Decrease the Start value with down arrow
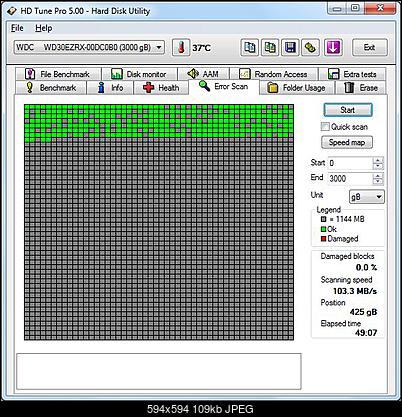The image size is (402, 417). [378, 166]
